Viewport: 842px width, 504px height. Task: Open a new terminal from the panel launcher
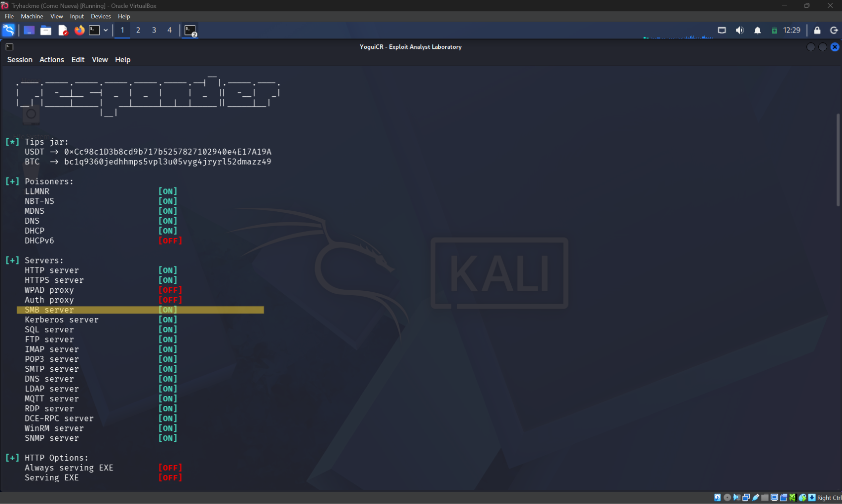(x=94, y=30)
